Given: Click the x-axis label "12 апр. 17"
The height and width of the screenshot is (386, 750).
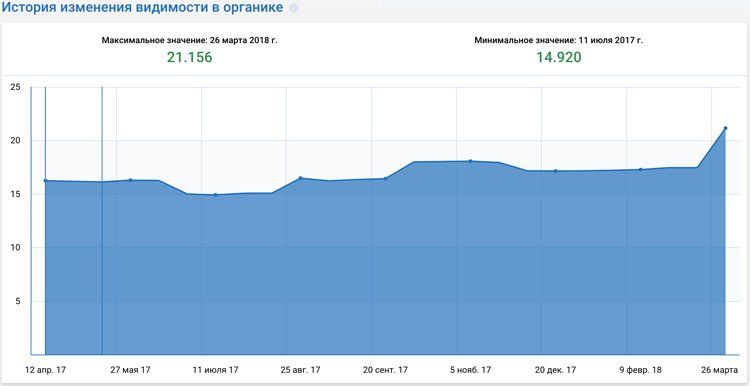Looking at the screenshot, I should pos(45,370).
